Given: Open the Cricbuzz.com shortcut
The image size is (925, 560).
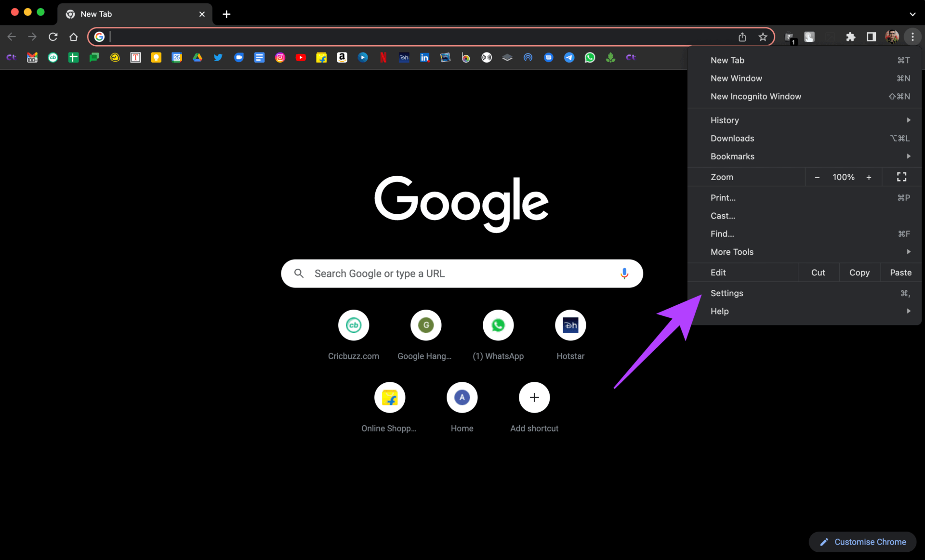Looking at the screenshot, I should pos(354,335).
